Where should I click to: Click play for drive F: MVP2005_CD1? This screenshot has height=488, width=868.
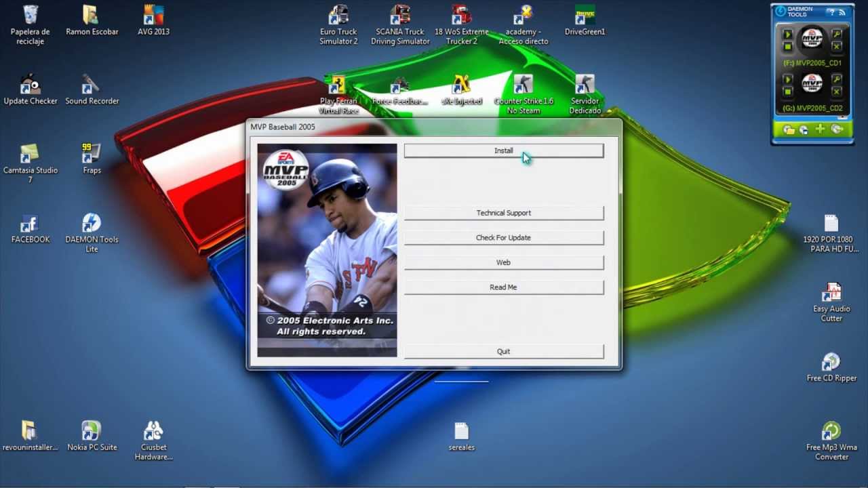pyautogui.click(x=787, y=35)
